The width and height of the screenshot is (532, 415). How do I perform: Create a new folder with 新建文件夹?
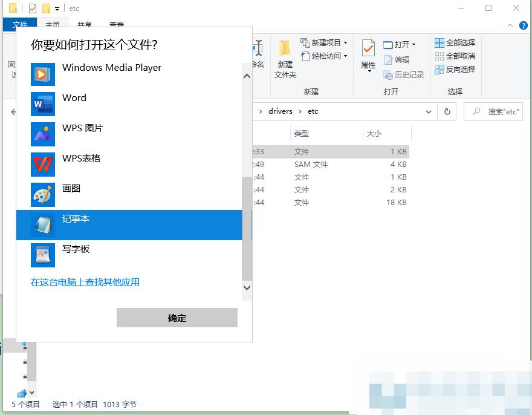(x=285, y=59)
